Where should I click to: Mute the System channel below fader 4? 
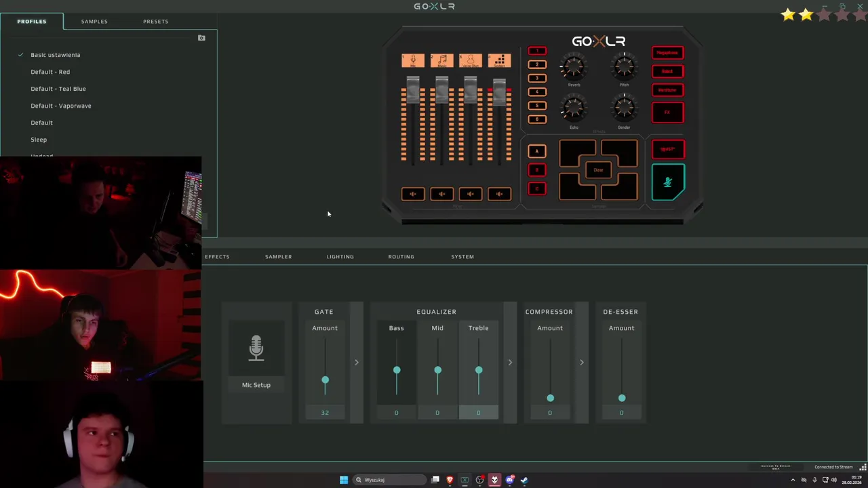[x=499, y=194]
